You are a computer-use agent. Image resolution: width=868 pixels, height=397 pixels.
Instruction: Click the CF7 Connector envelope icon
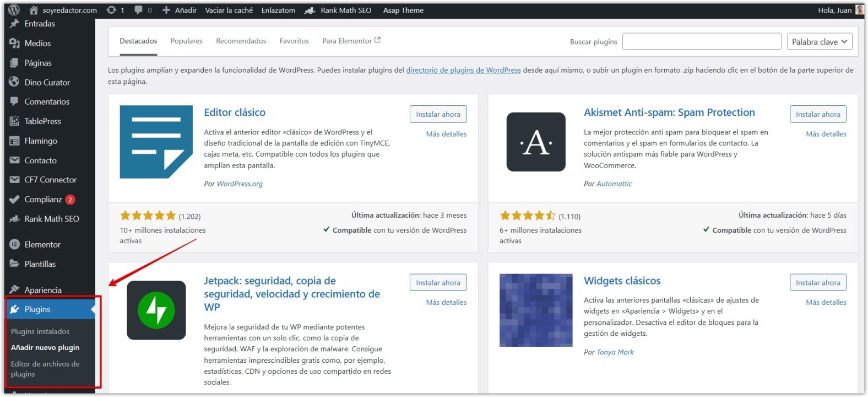pyautogui.click(x=14, y=180)
